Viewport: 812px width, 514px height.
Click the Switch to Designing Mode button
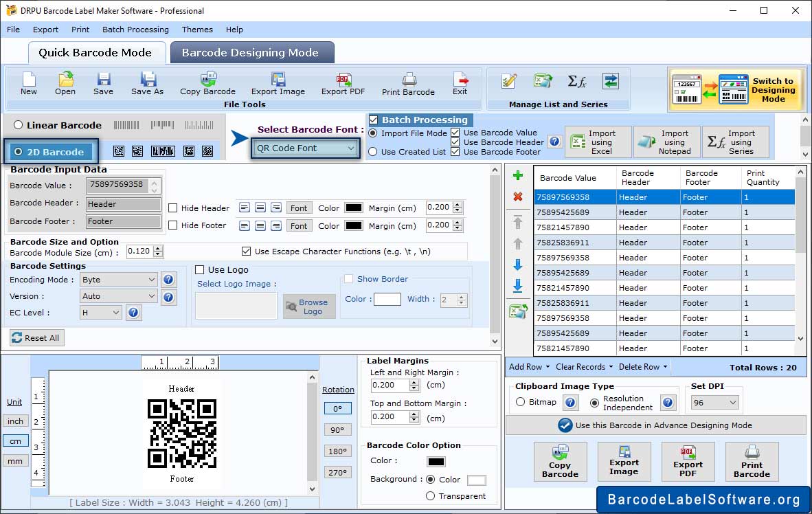(x=736, y=90)
